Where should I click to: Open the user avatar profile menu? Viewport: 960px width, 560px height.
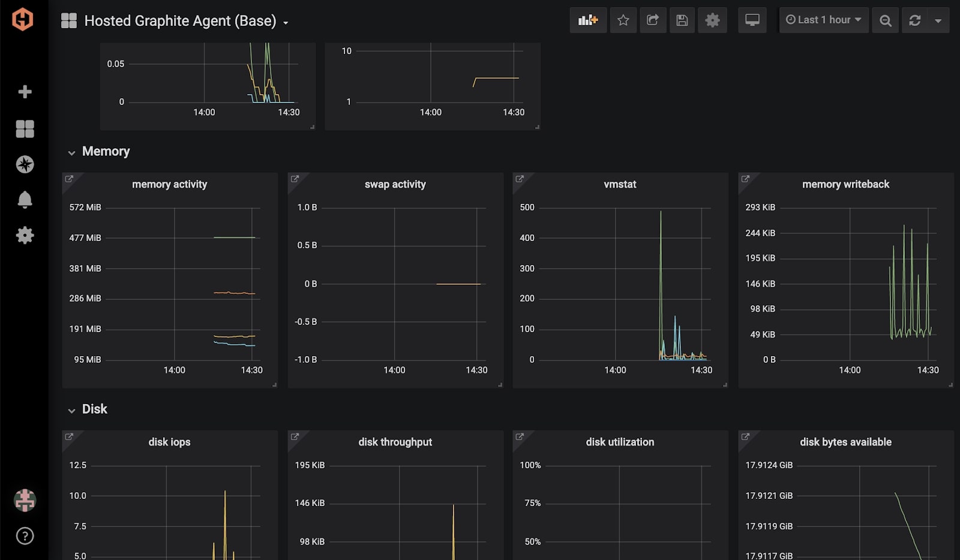point(25,500)
